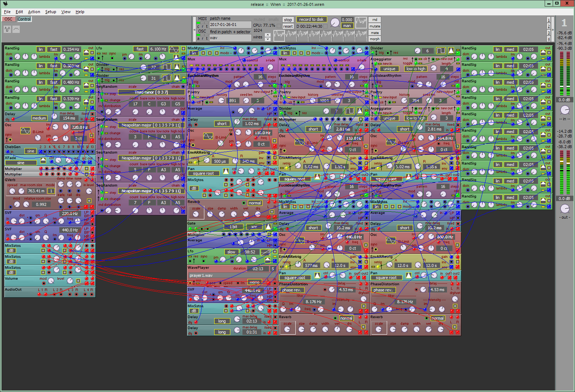575x392 pixels.
Task: Open the Triad minor scale dropdown
Action: [151, 92]
